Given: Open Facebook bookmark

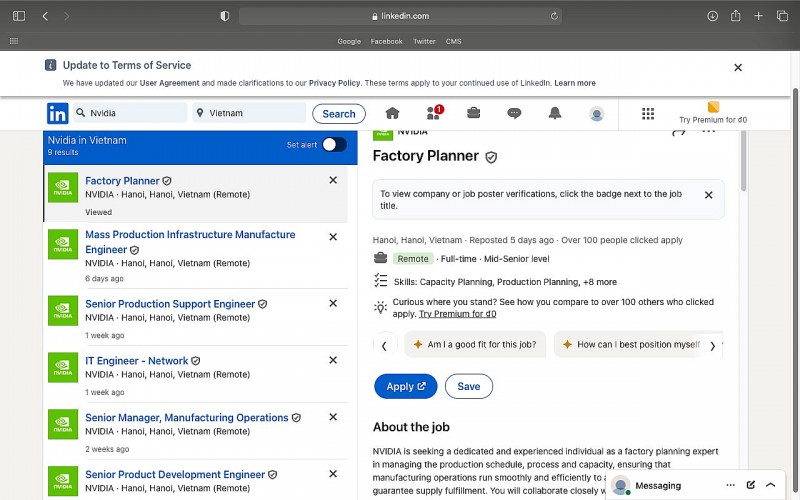Looking at the screenshot, I should [x=386, y=41].
